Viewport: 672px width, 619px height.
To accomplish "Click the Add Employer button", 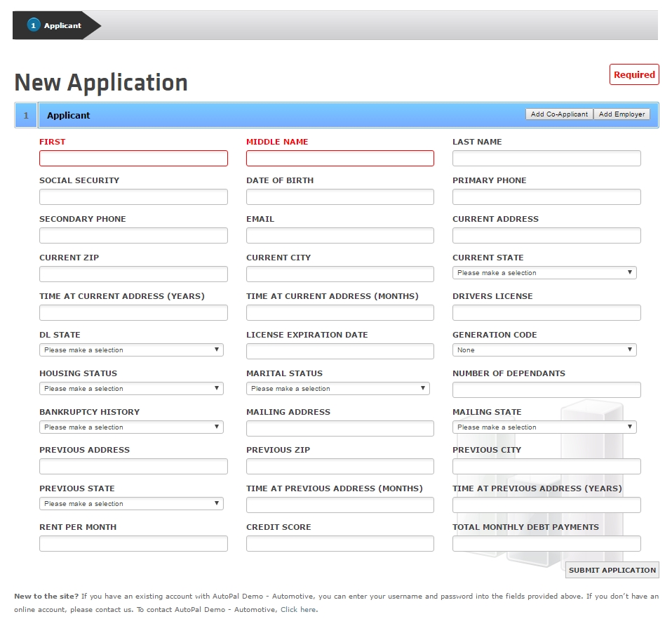I will tap(622, 114).
